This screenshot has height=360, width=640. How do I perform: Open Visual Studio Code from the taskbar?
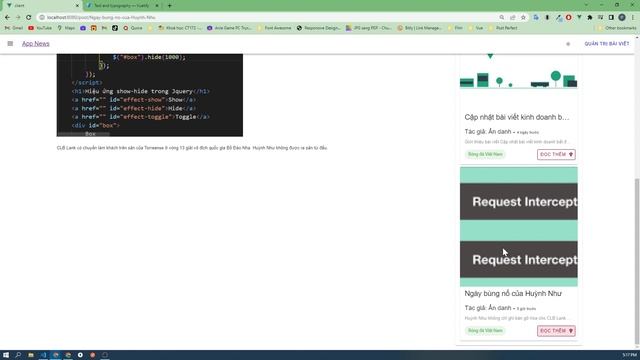coord(43,355)
